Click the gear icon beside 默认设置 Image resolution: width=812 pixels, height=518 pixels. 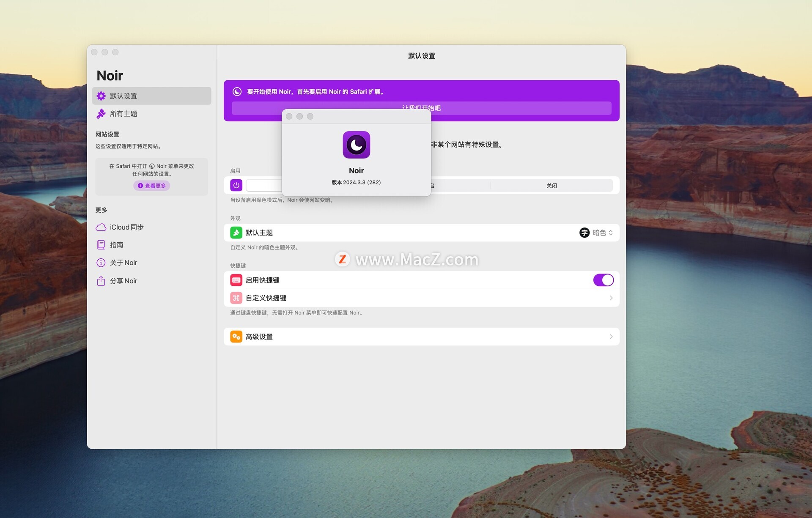pyautogui.click(x=101, y=96)
